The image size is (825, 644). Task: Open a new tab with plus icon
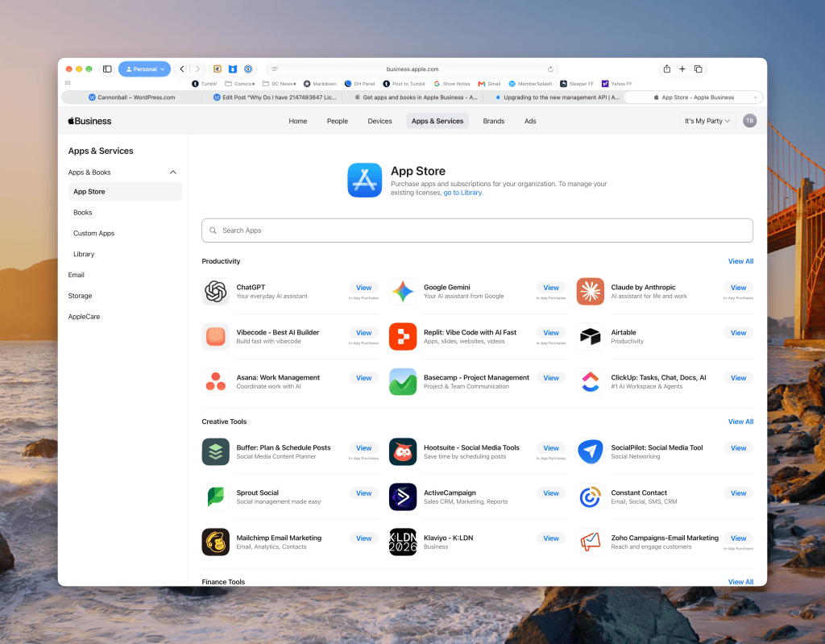point(682,69)
